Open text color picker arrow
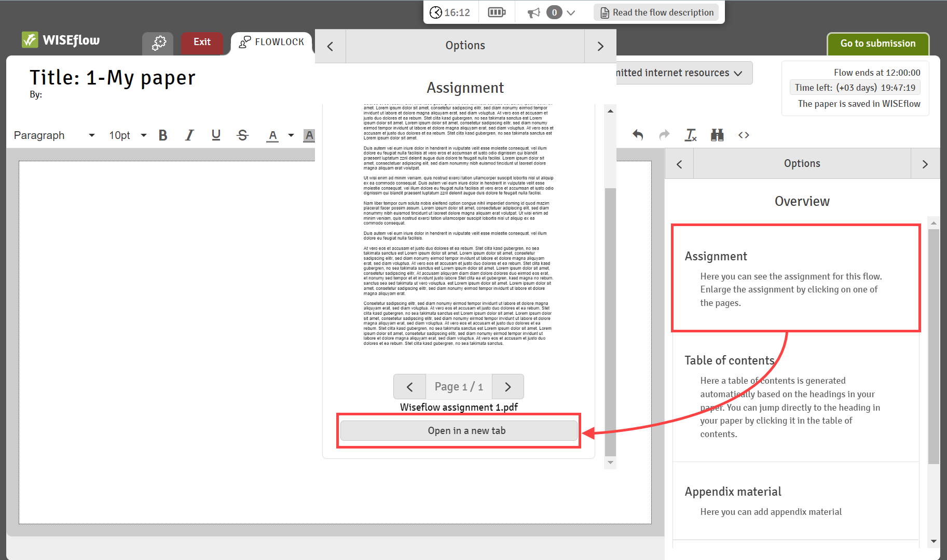This screenshot has height=560, width=947. click(291, 135)
